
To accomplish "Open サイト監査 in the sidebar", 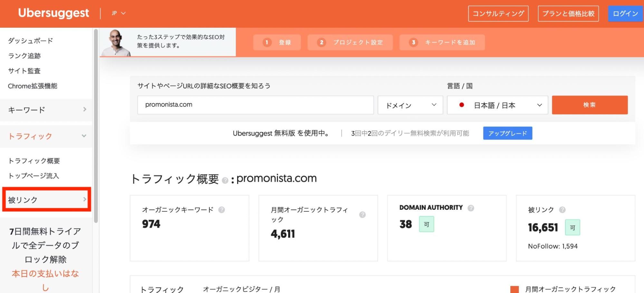I will point(24,71).
